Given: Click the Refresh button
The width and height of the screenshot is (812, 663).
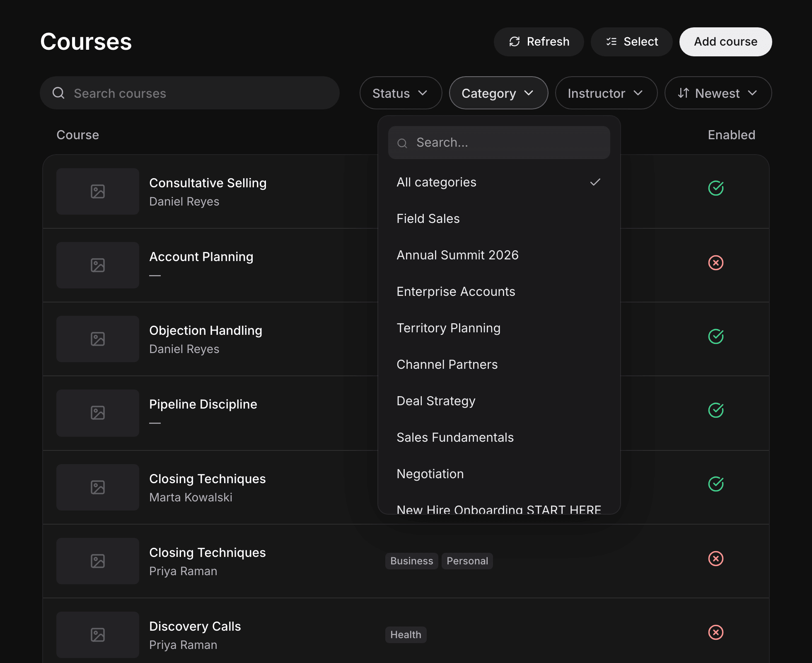Looking at the screenshot, I should 539,42.
